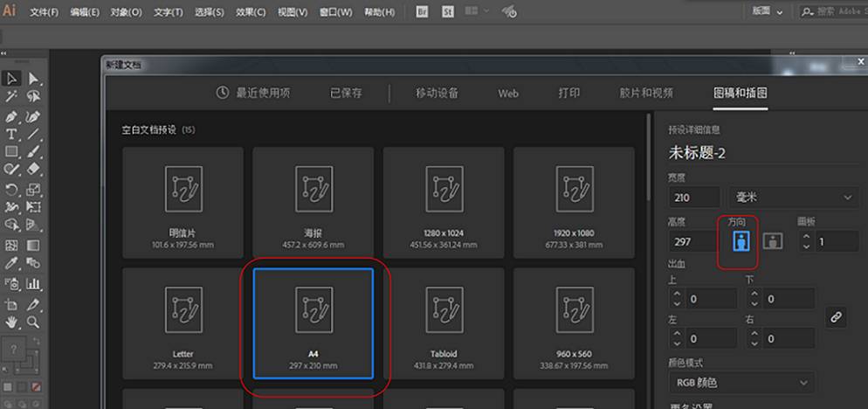Select portrait orientation
Image resolution: width=868 pixels, height=409 pixels.
click(741, 241)
